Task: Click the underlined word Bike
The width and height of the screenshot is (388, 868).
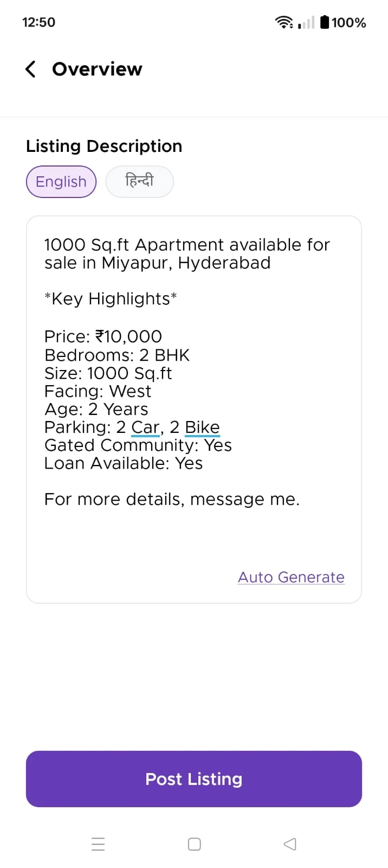Action: click(202, 427)
